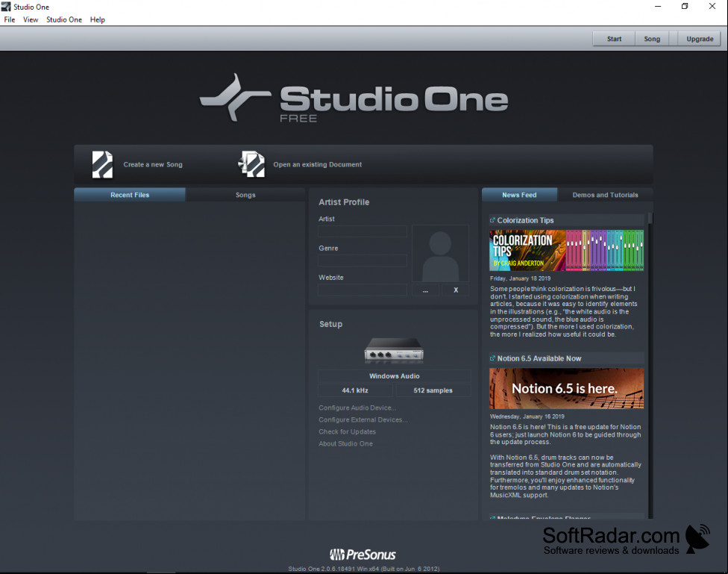Click the "Wednesday, January 16 2019" date text

(x=527, y=417)
